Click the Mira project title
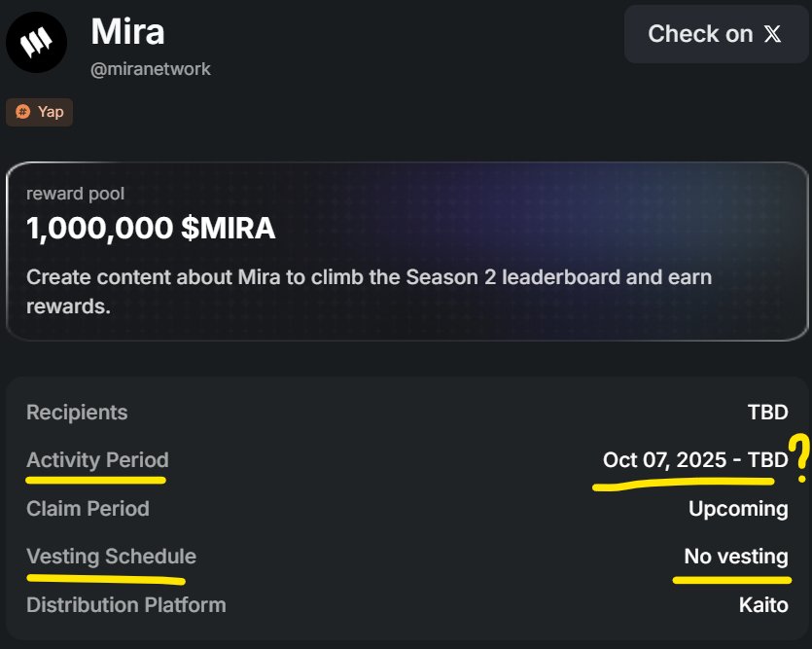Viewport: 812px width, 649px height. 127,31
